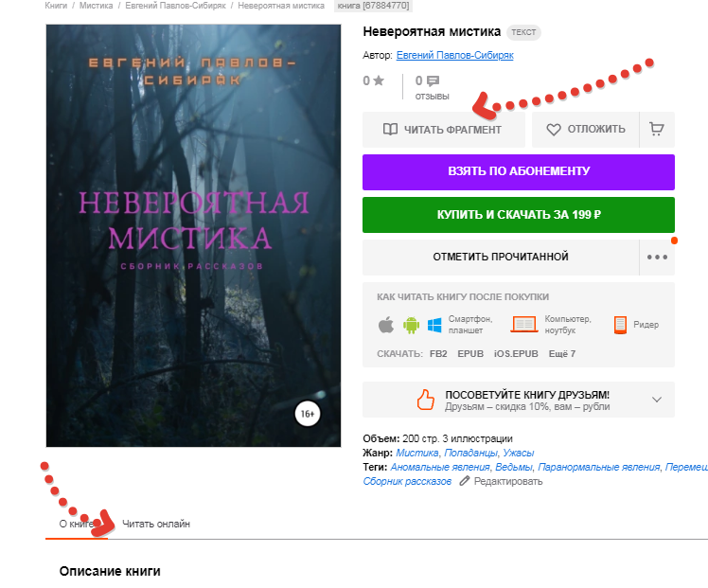The height and width of the screenshot is (588, 708).
Task: Show more download formats via Ещё 7
Action: tap(561, 353)
